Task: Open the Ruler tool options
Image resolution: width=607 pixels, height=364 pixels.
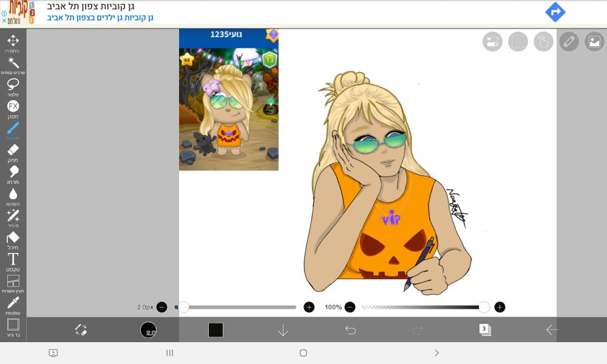Action: [x=569, y=41]
